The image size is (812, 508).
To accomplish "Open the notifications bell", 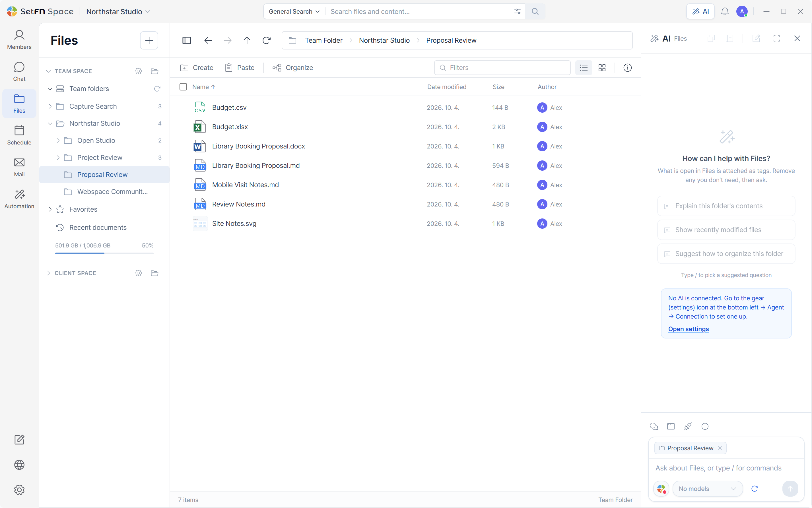I will (725, 11).
